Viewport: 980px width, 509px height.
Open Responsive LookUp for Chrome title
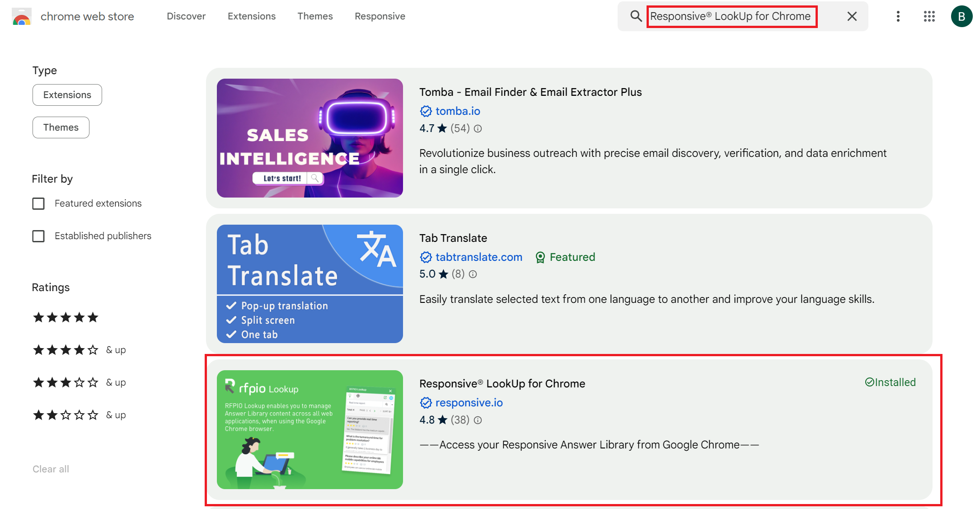tap(502, 384)
